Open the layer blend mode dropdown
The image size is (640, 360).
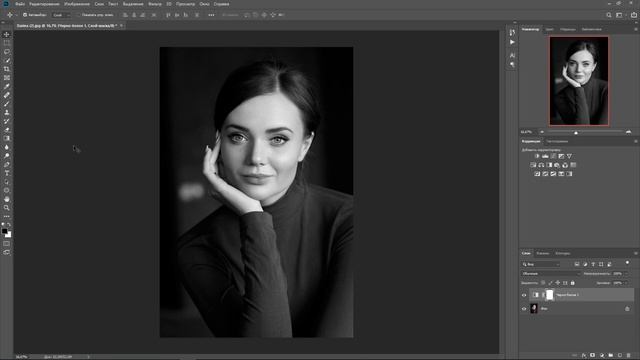[x=551, y=273]
